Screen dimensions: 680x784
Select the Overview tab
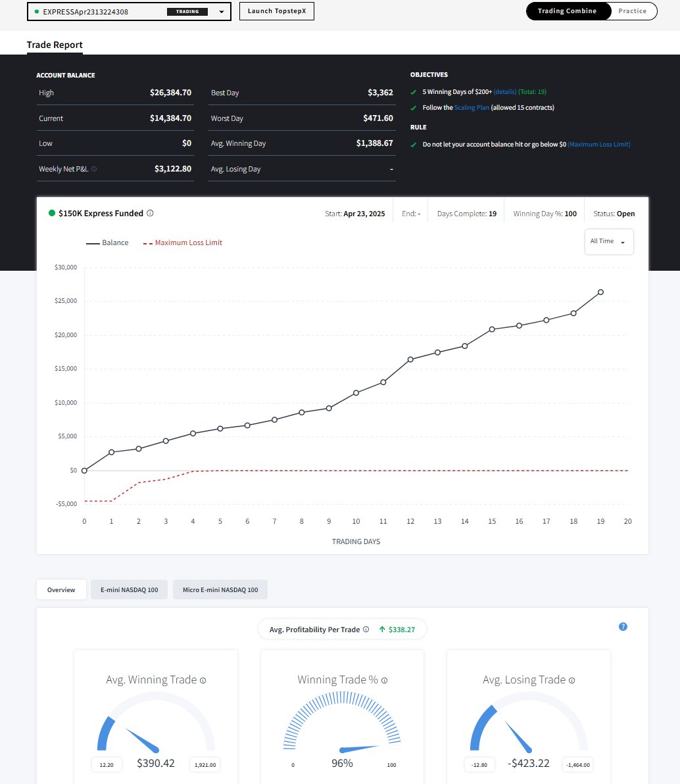[61, 590]
